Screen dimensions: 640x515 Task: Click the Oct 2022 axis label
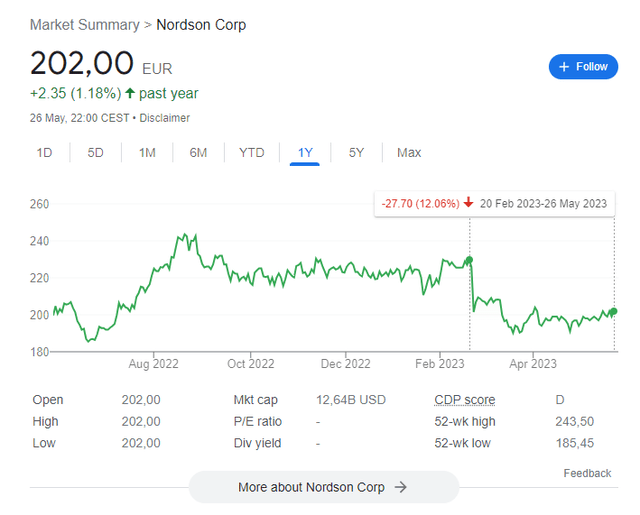(251, 364)
